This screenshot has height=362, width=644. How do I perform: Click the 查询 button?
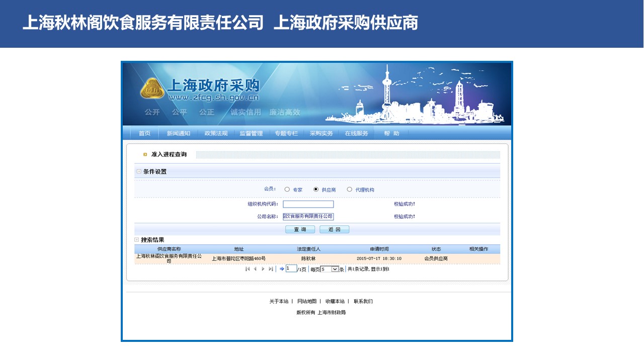pos(300,229)
